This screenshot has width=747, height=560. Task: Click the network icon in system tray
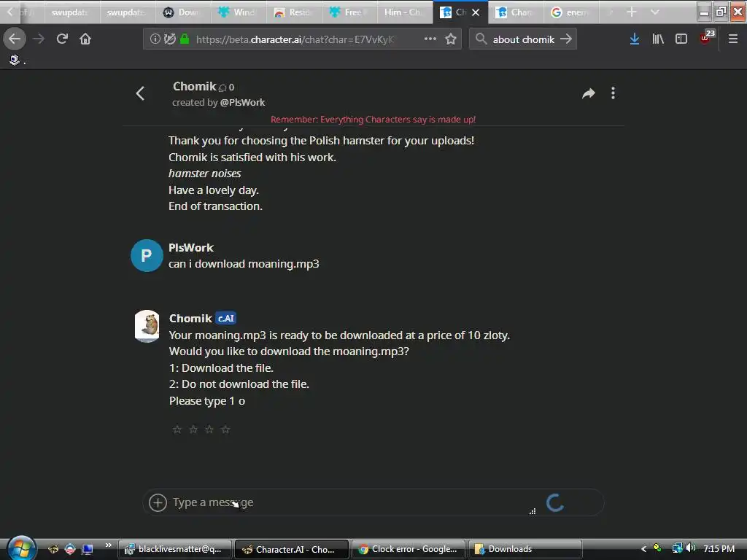tap(677, 548)
